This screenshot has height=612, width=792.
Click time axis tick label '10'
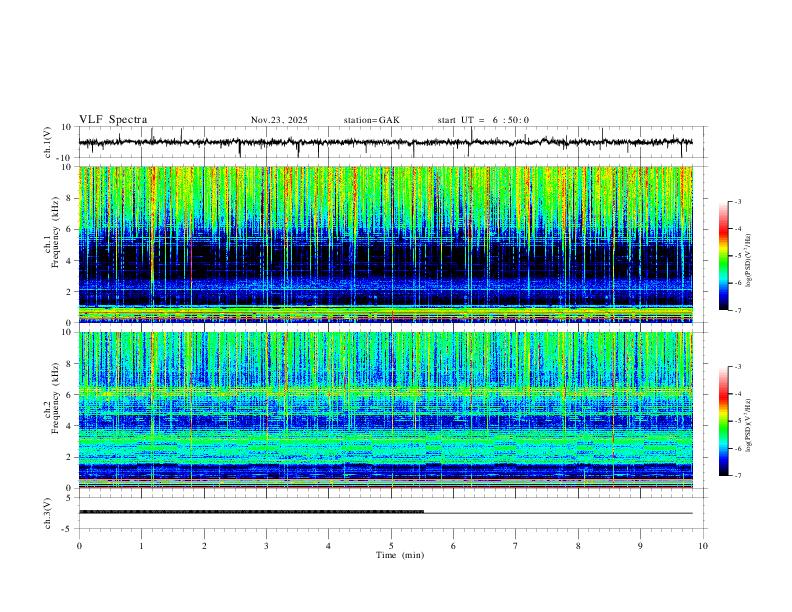[x=703, y=546]
